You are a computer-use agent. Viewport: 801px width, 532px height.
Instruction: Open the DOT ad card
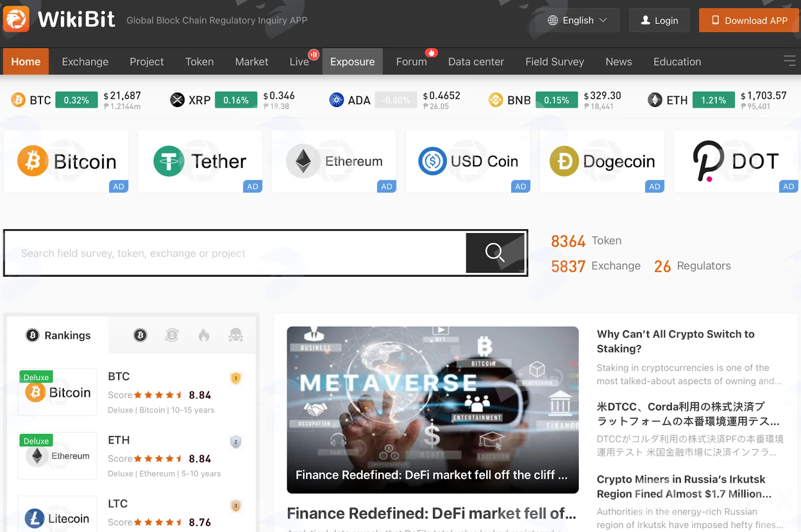[736, 161]
